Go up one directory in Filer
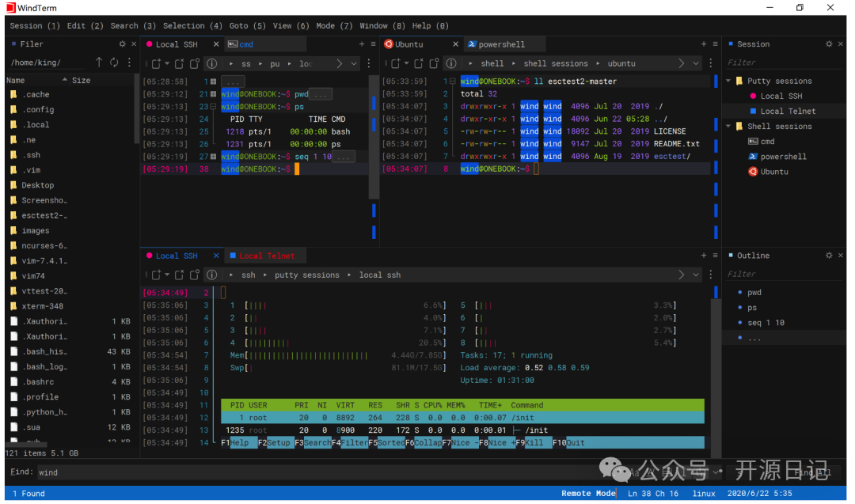The height and width of the screenshot is (504, 855). coord(99,63)
